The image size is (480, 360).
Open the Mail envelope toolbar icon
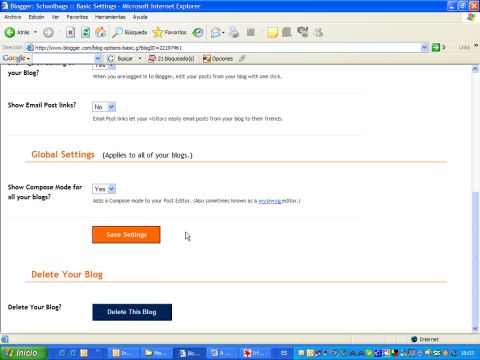(x=216, y=32)
